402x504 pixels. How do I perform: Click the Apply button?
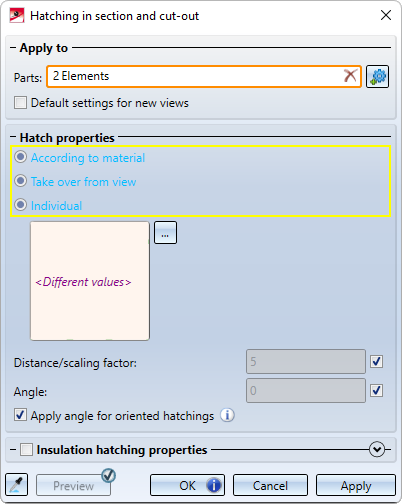356,485
